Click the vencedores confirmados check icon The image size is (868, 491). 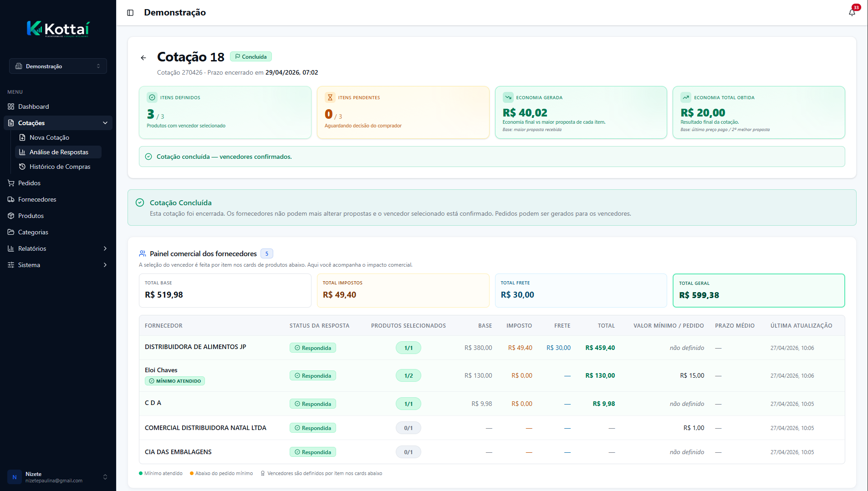click(x=148, y=157)
